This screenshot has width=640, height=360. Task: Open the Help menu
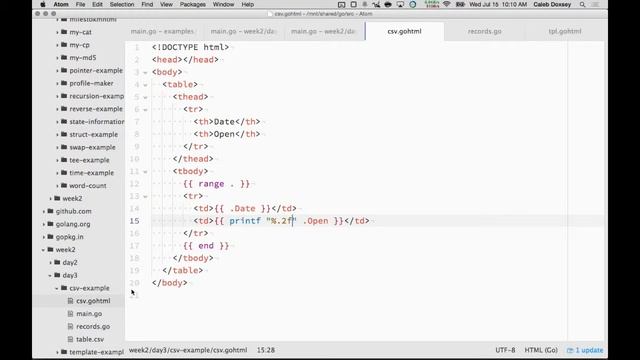pos(247,4)
